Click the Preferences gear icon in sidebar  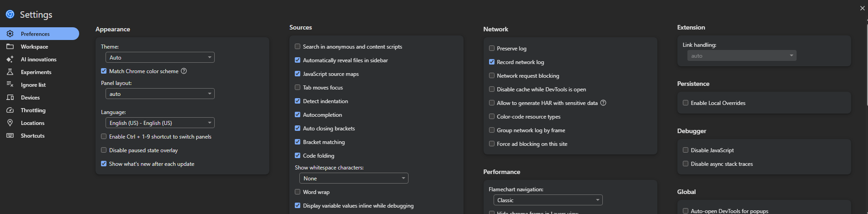tap(10, 34)
